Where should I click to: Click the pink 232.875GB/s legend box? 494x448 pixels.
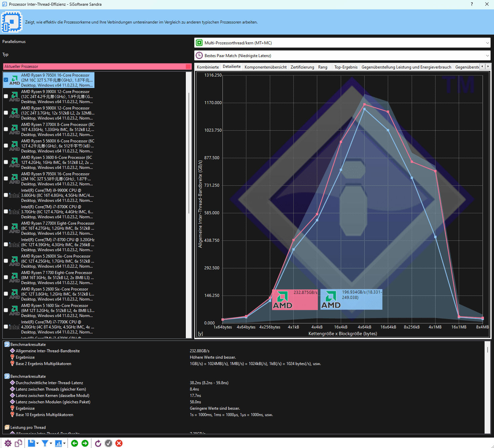coord(295,300)
